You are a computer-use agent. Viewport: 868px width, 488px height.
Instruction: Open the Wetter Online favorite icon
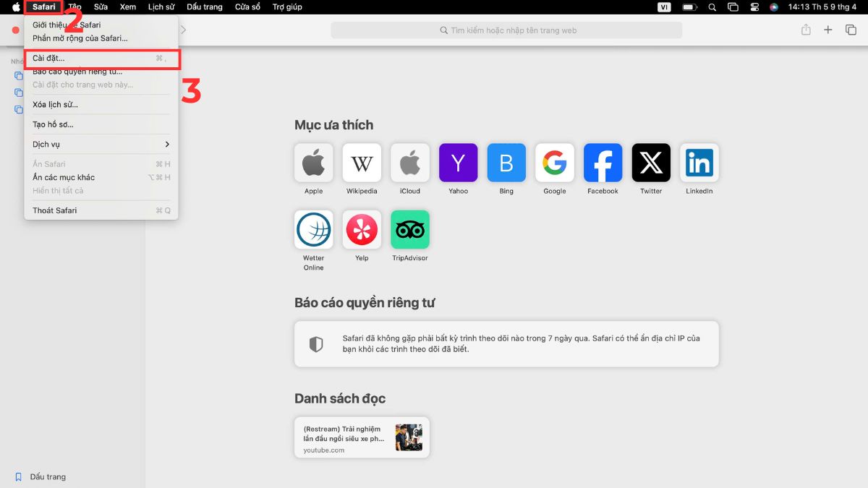pyautogui.click(x=313, y=229)
